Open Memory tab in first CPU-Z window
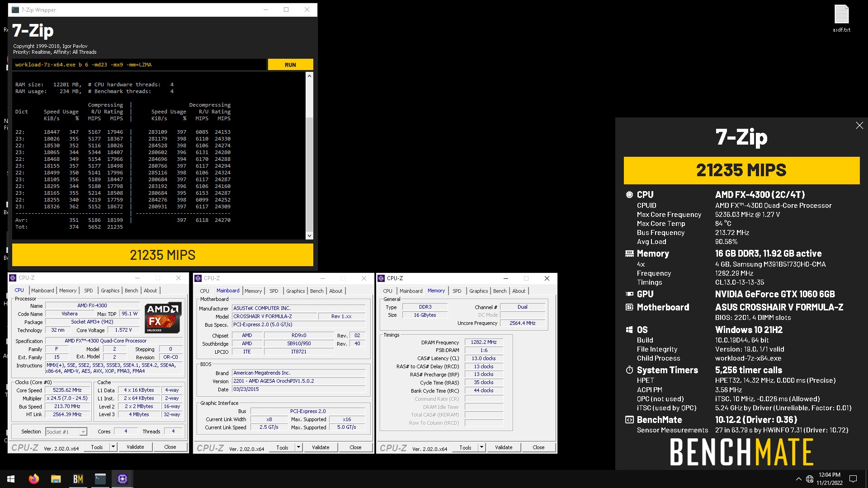 (68, 291)
